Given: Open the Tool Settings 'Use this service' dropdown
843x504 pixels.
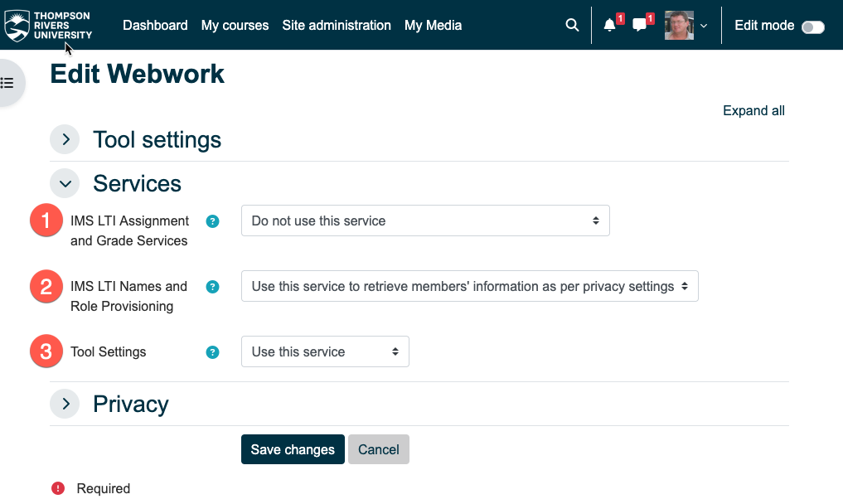Looking at the screenshot, I should [325, 351].
